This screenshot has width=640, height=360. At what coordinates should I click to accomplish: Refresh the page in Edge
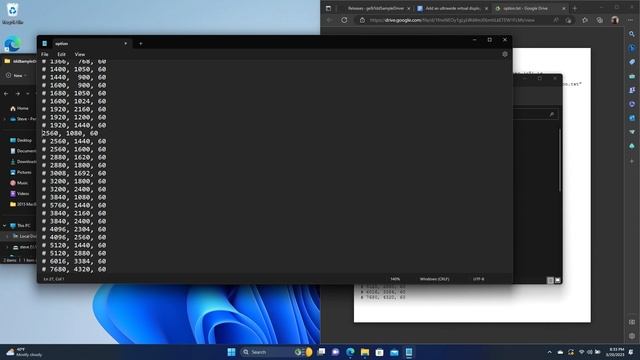[x=344, y=20]
